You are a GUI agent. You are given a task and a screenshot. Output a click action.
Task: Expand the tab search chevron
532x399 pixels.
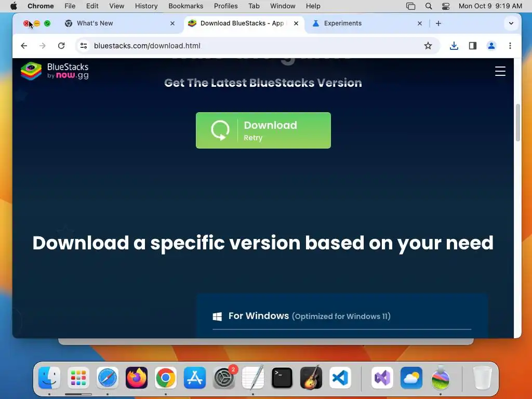coord(511,23)
